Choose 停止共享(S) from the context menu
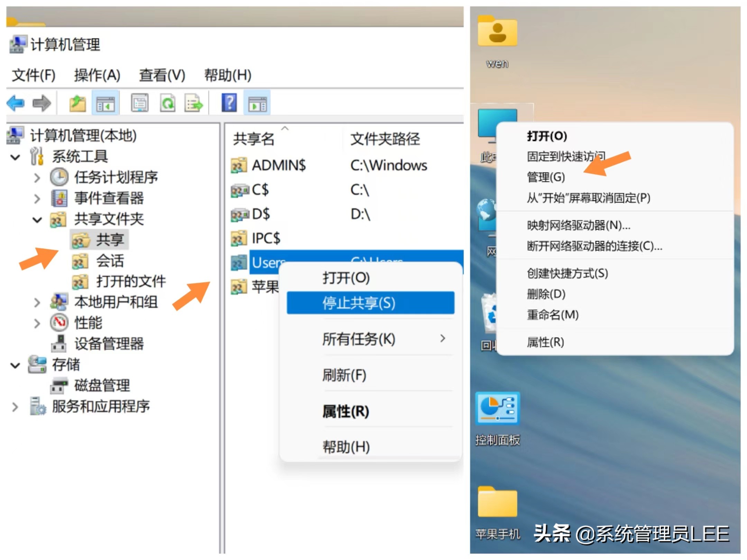 [x=358, y=303]
